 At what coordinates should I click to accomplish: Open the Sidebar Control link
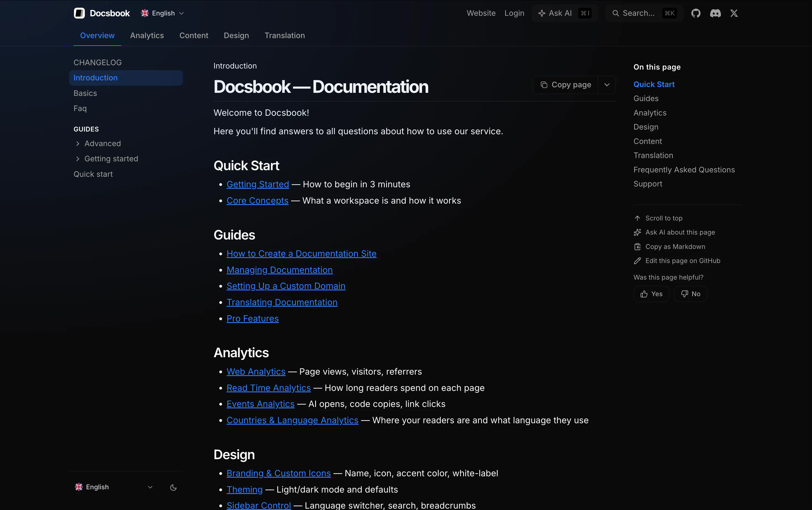click(x=259, y=505)
